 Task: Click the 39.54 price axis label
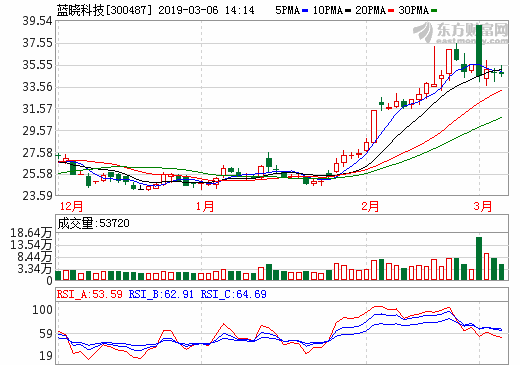click(38, 21)
